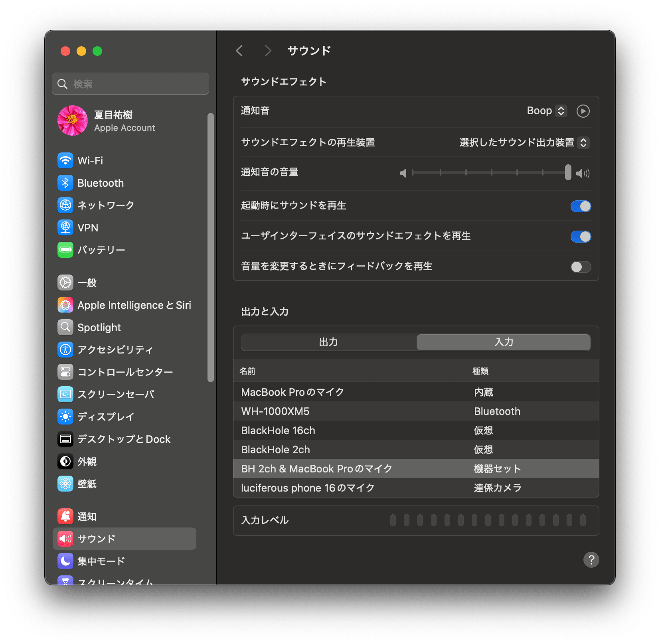Open help via the question mark button
This screenshot has height=644, width=660.
click(x=591, y=560)
